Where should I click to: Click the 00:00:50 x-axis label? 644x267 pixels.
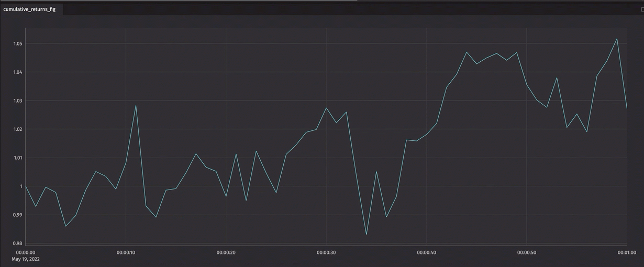(x=527, y=252)
